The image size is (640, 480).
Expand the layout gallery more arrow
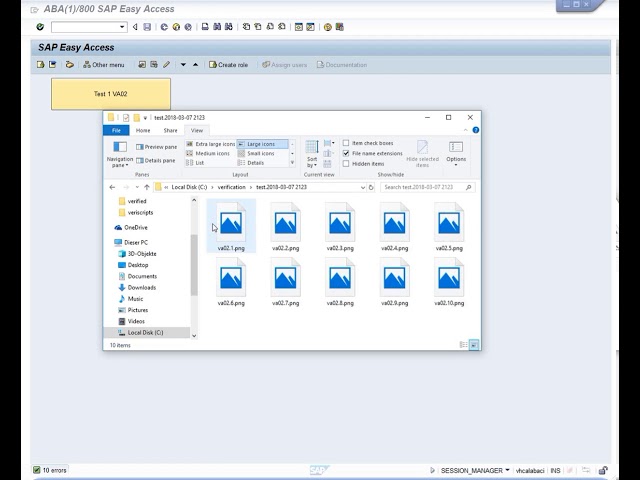[x=292, y=162]
